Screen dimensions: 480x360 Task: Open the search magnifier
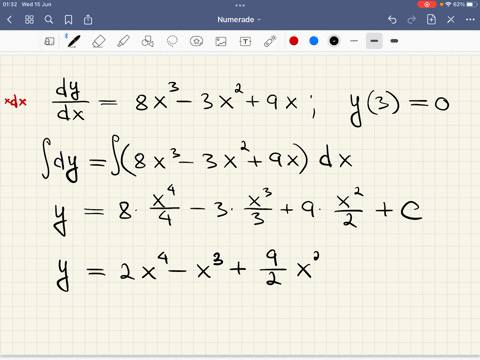[x=49, y=20]
